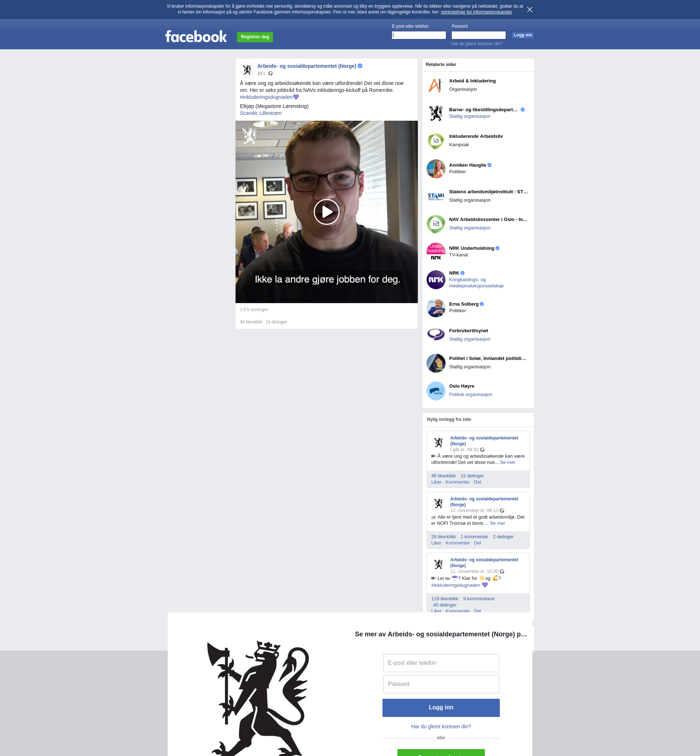Open retningslinjer for informasjonskapsler link
The height and width of the screenshot is (756, 700).
[476, 12]
